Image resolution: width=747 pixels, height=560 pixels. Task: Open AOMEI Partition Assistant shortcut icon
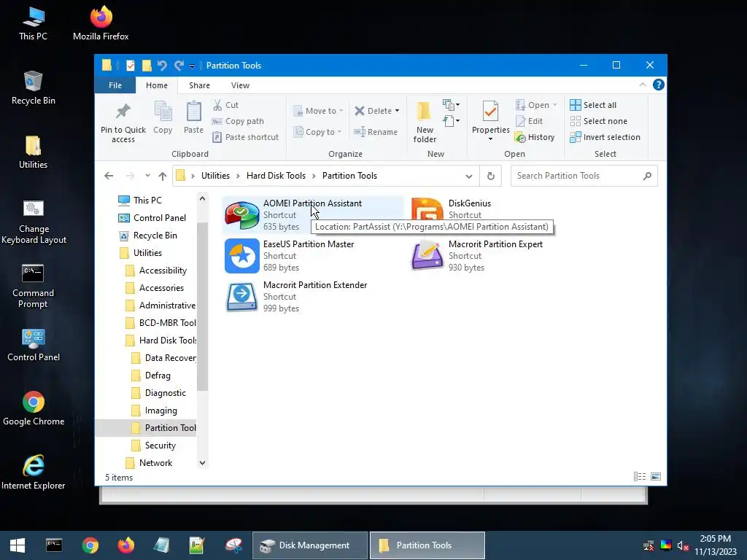pos(242,215)
